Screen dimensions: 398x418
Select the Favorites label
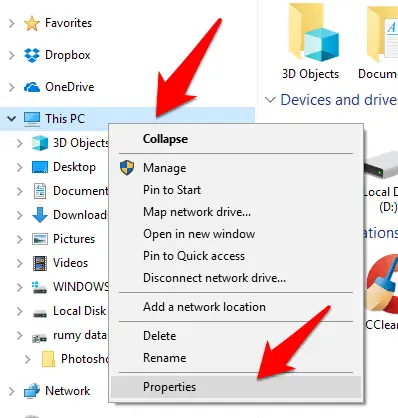click(x=68, y=23)
